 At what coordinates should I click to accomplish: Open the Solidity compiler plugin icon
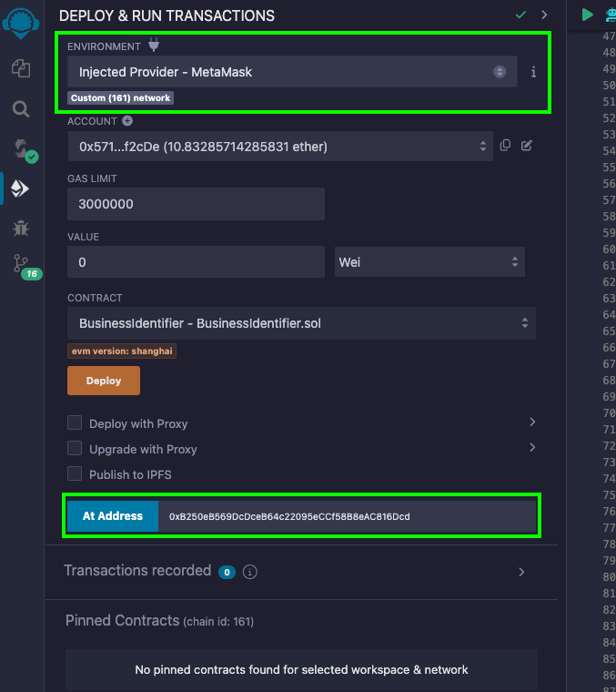(x=21, y=149)
